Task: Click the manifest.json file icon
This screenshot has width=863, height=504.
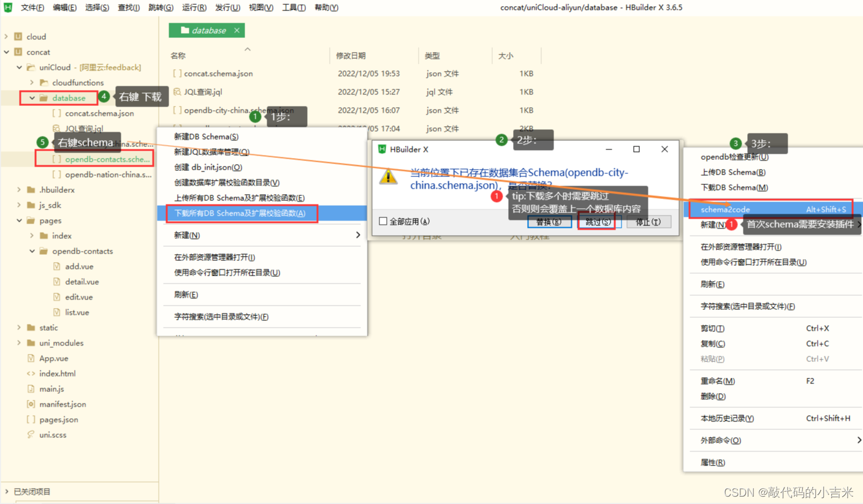Action: [x=31, y=404]
